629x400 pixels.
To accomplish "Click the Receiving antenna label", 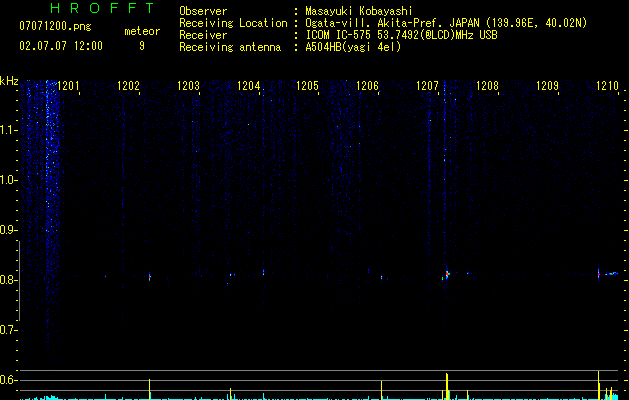I will pos(230,47).
